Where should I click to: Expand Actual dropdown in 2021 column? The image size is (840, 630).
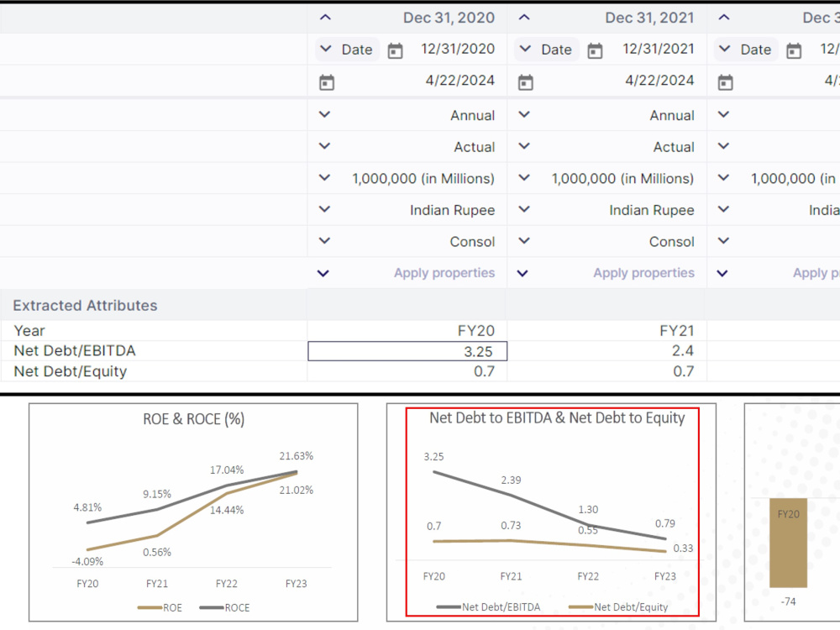pos(524,146)
